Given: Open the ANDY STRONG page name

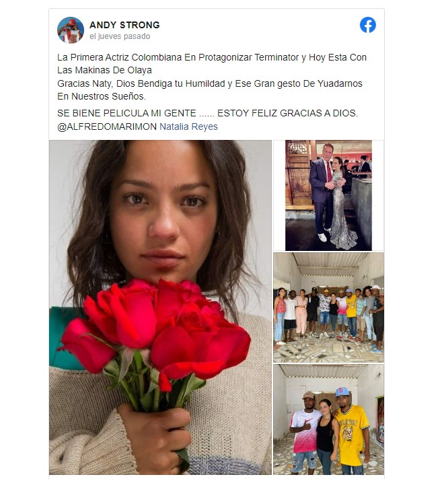Looking at the screenshot, I should click(x=124, y=25).
